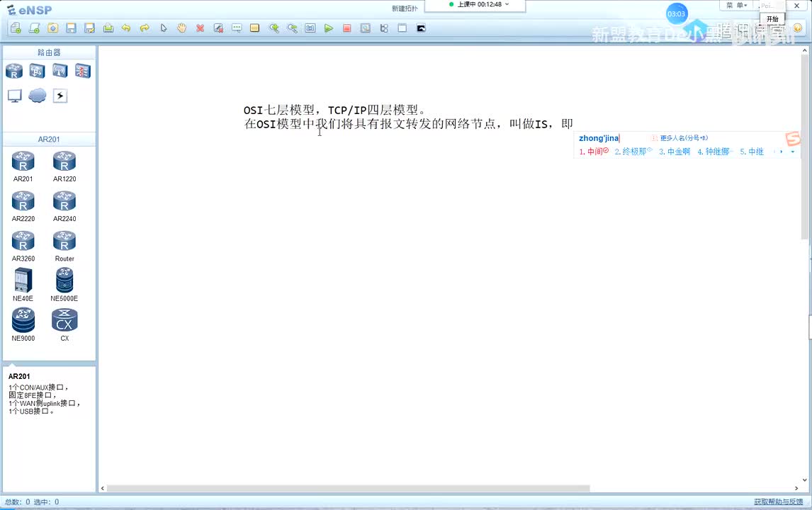
Task: Click the zoom out magnifier icon
Action: tap(293, 28)
